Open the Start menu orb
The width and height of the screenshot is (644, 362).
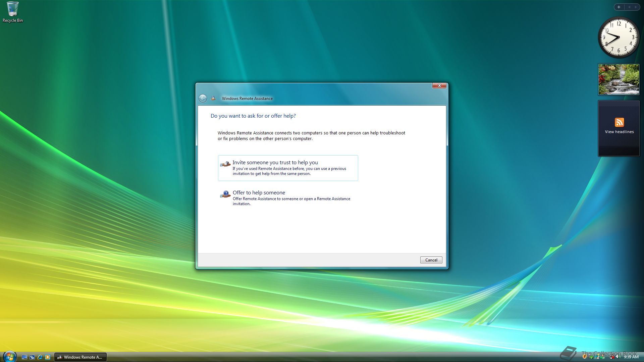[x=9, y=357]
